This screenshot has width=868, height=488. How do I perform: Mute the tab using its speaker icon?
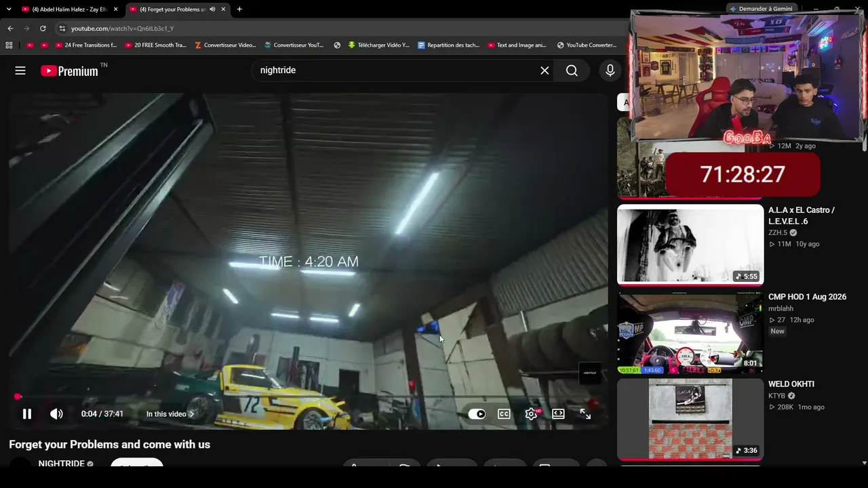(x=212, y=9)
